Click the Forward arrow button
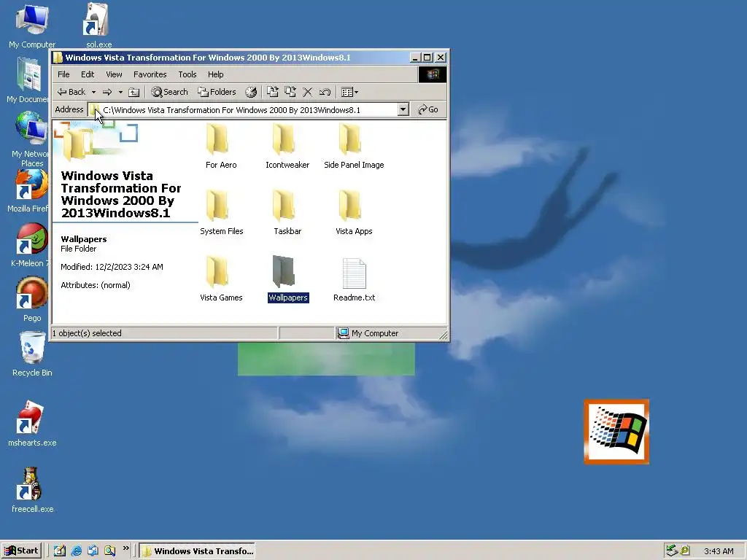 point(108,92)
